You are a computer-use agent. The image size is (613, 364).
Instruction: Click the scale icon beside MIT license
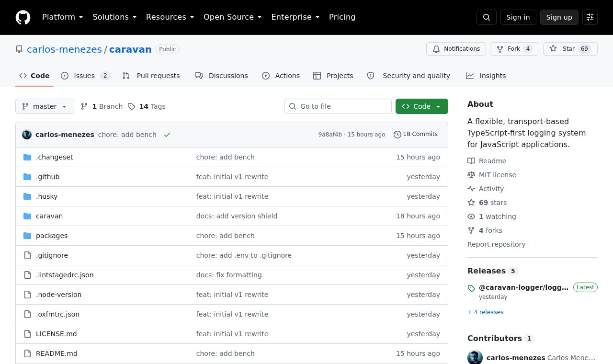pyautogui.click(x=471, y=175)
